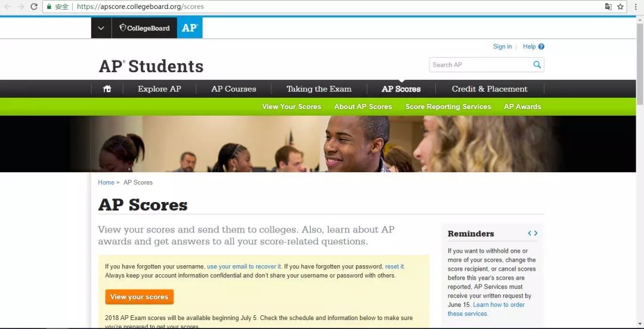This screenshot has height=329, width=644.
Task: Click the Sign in link
Action: click(x=502, y=47)
